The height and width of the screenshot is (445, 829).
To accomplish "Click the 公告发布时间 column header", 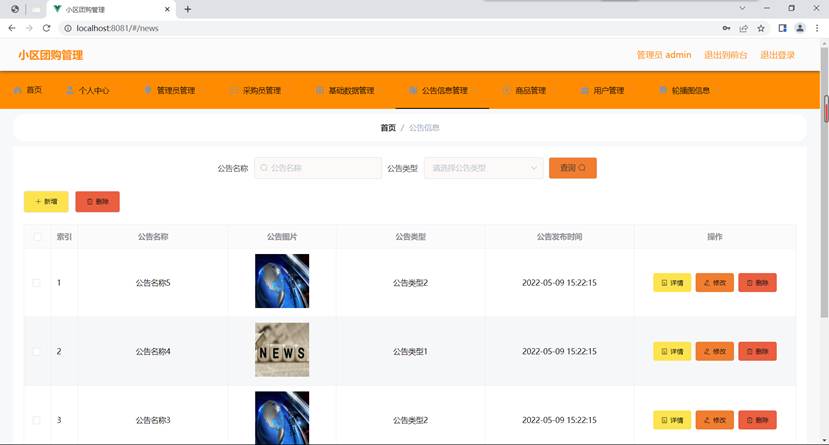I will 559,237.
